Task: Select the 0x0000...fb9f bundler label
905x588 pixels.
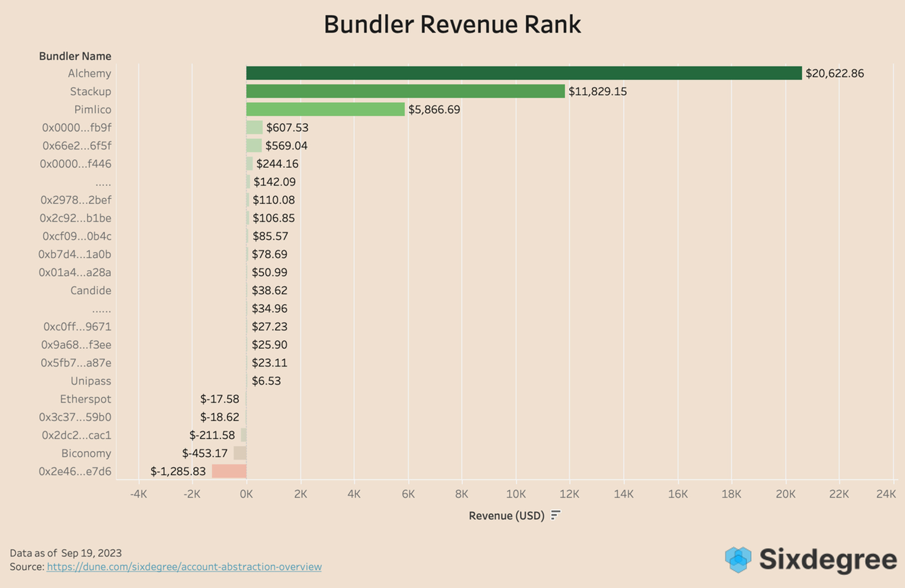Action: point(77,128)
